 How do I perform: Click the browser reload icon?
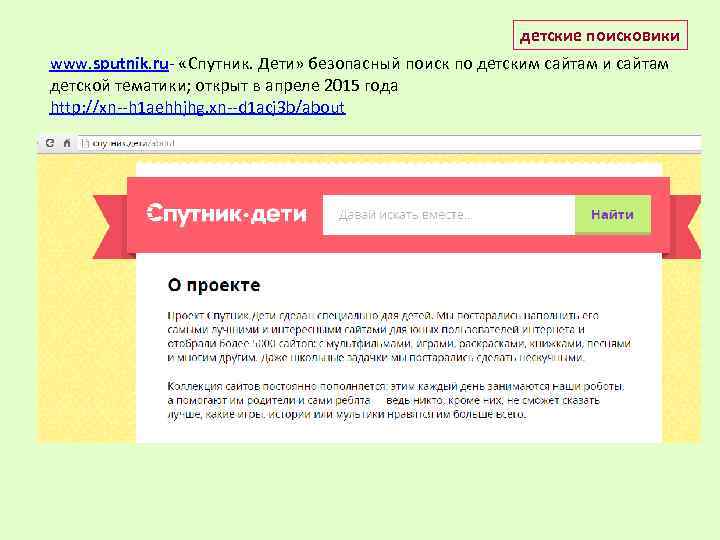[50, 143]
